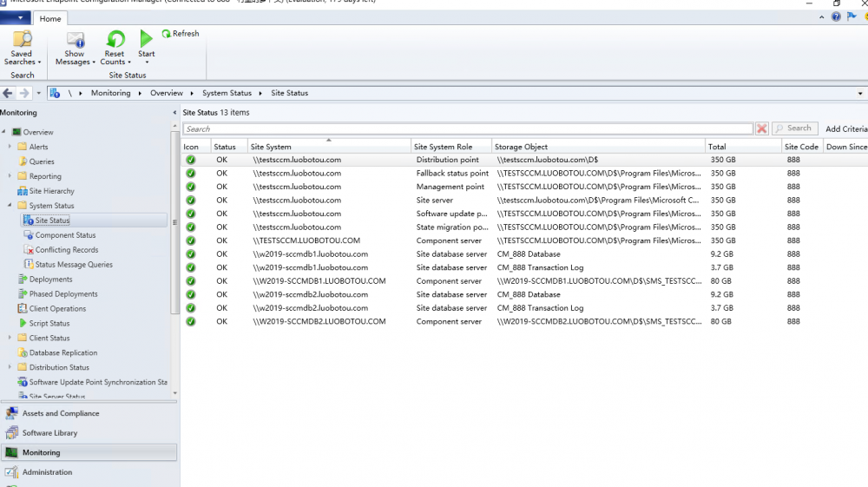Sort by Site System column header
This screenshot has width=868, height=487.
click(x=329, y=147)
